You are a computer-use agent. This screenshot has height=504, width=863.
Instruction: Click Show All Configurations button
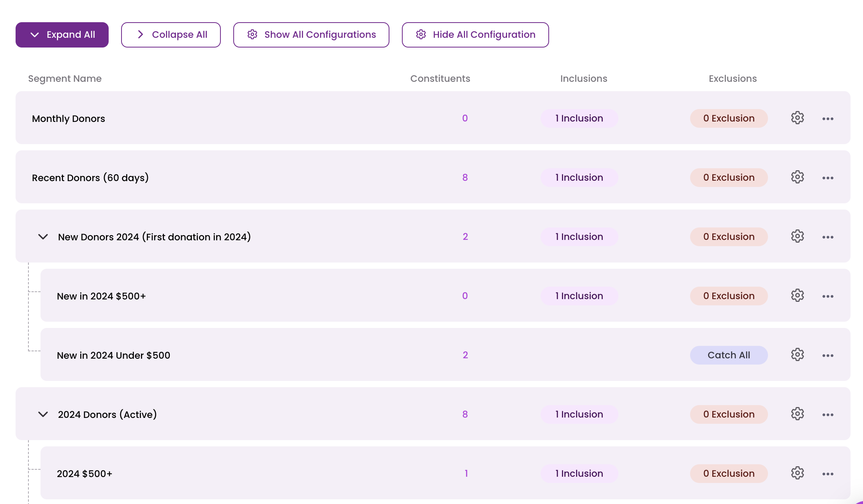(x=311, y=35)
